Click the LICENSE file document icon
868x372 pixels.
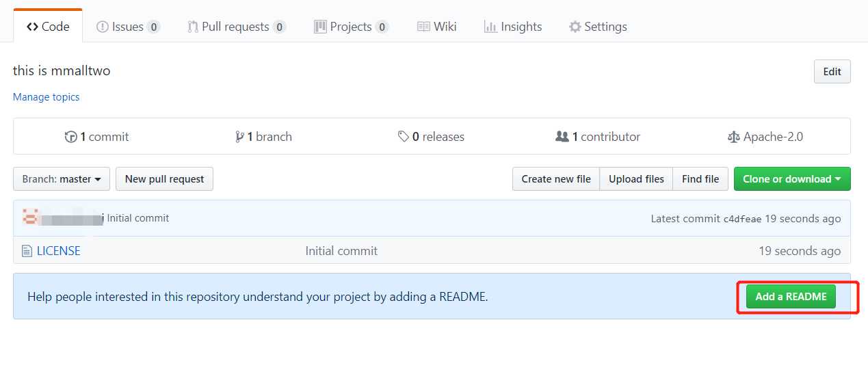click(x=27, y=251)
